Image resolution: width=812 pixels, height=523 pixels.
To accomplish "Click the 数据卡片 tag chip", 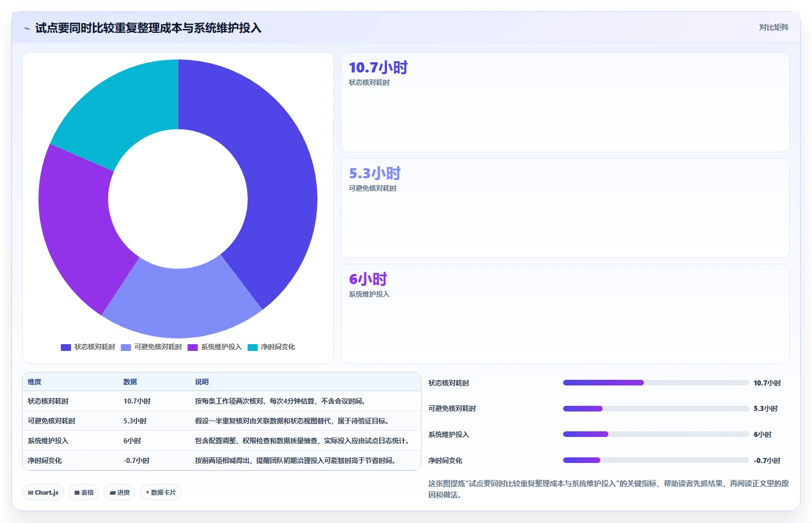I will tap(161, 492).
